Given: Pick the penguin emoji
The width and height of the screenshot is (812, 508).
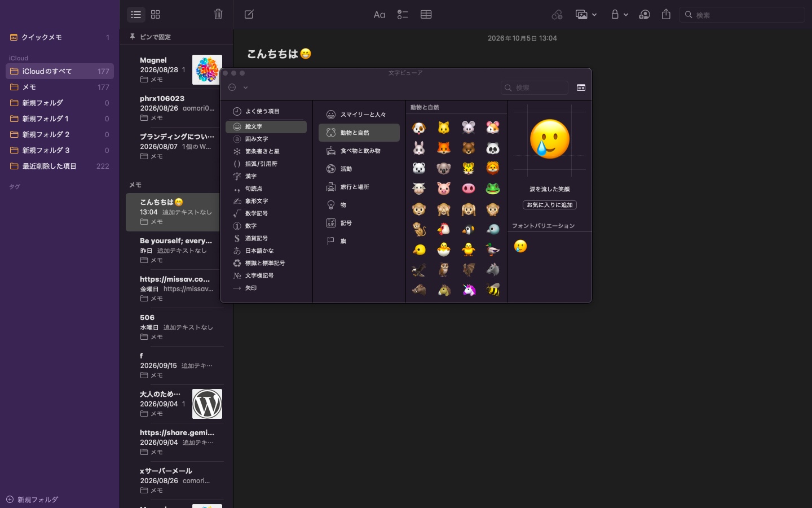Looking at the screenshot, I should click(469, 229).
